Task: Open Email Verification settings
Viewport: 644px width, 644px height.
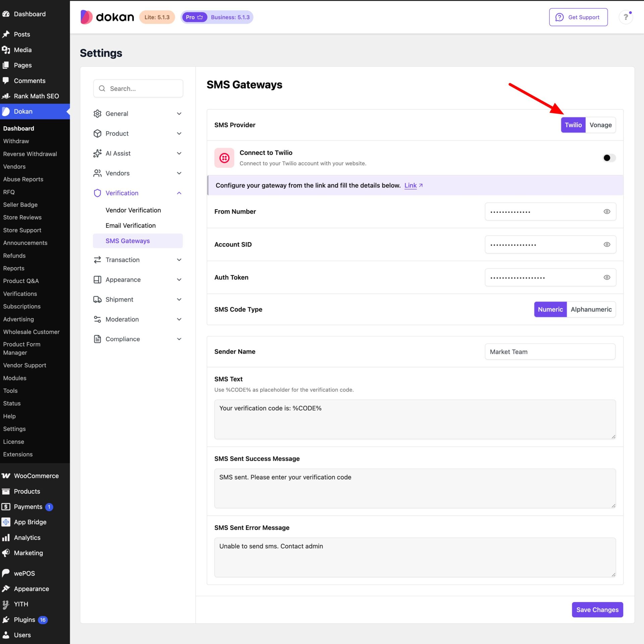Action: [130, 225]
